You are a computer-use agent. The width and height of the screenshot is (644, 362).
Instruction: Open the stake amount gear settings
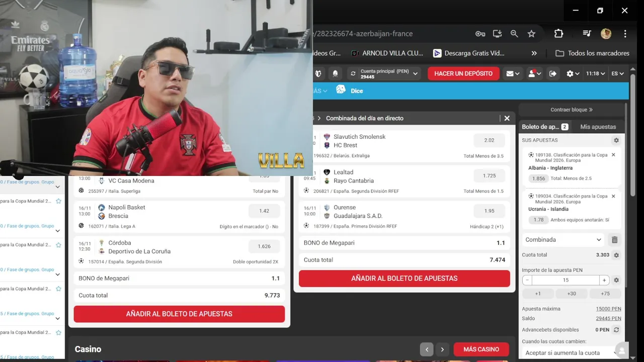616,280
